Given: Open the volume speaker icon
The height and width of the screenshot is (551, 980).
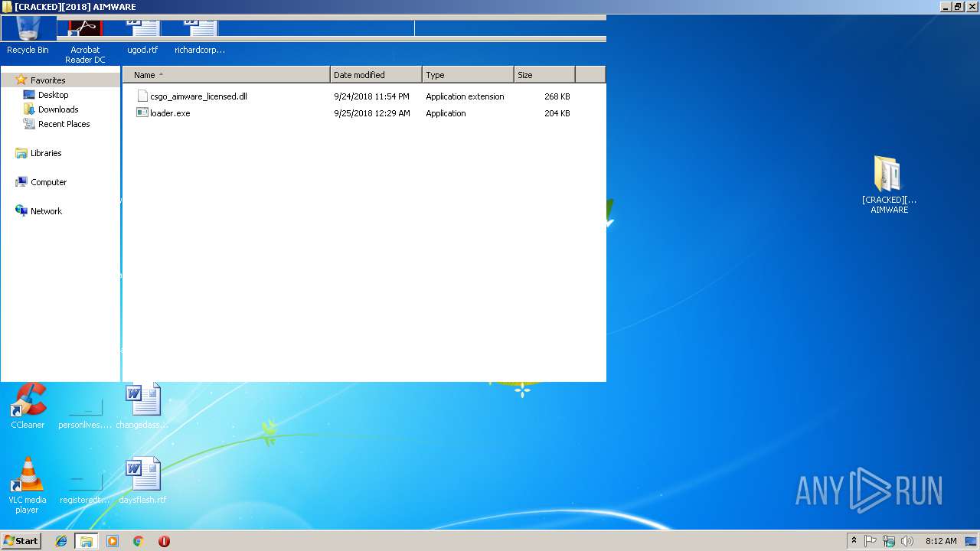Looking at the screenshot, I should (907, 541).
